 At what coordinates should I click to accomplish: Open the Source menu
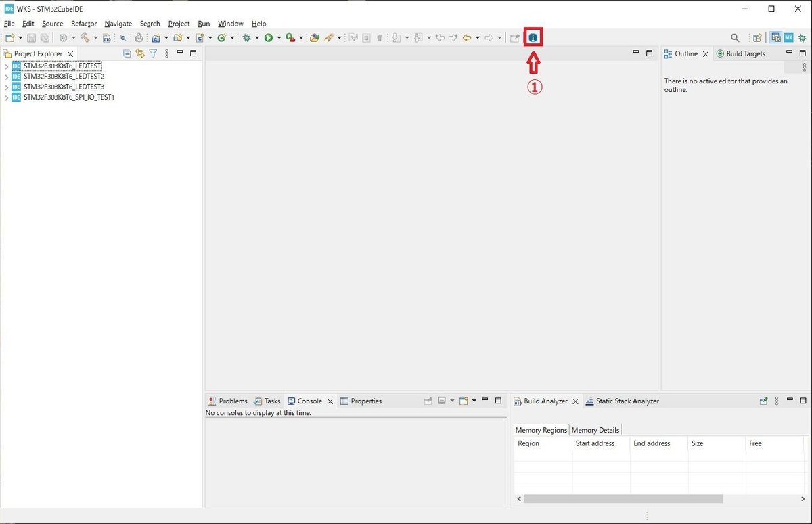click(52, 24)
